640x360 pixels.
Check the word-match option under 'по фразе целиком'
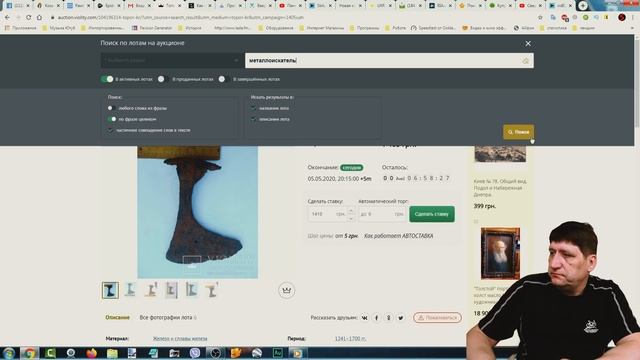(x=110, y=130)
